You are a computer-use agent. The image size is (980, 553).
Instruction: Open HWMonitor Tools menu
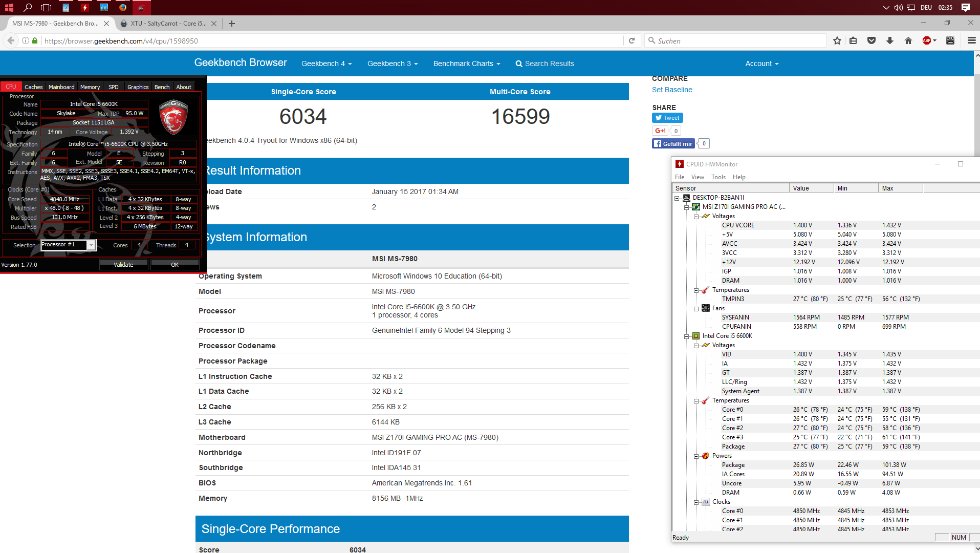[718, 177]
